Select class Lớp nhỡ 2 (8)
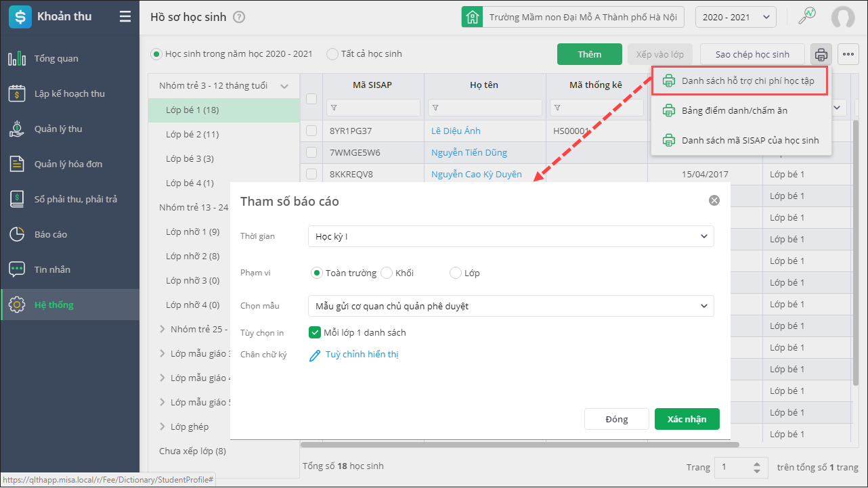This screenshot has width=868, height=488. (192, 256)
